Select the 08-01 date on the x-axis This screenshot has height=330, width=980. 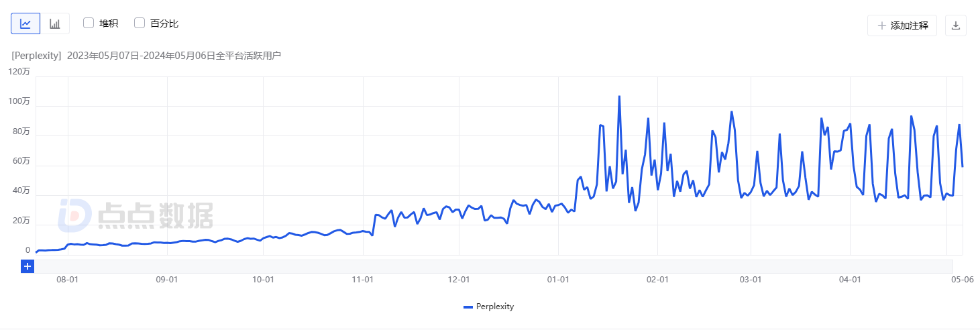(68, 280)
